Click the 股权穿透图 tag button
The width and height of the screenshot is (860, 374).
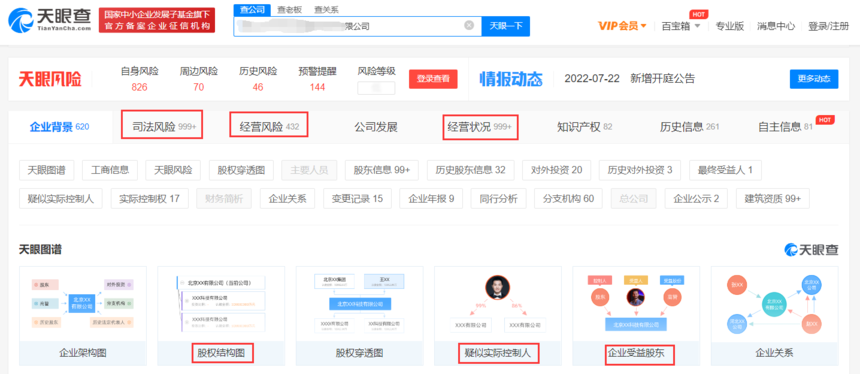click(x=241, y=170)
